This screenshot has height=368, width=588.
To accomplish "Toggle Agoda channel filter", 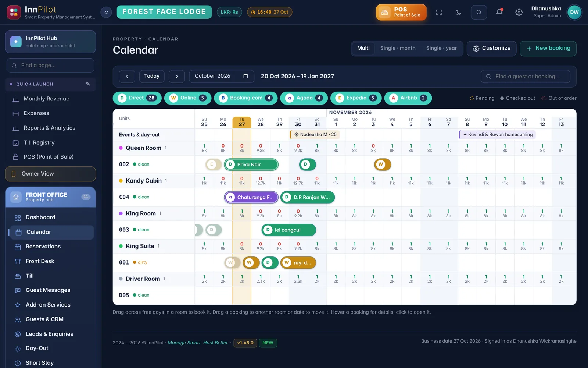I will click(x=304, y=98).
